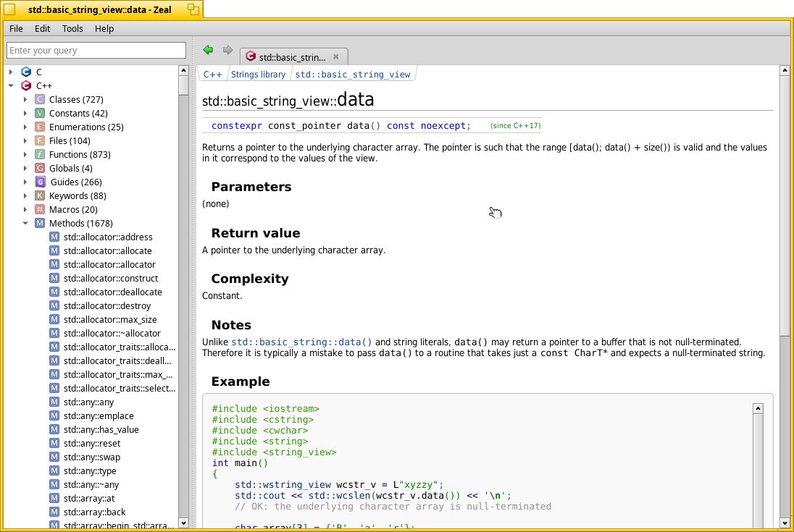Viewport: 794px width, 532px height.
Task: Expand the Macros (20) node
Action: (x=25, y=209)
